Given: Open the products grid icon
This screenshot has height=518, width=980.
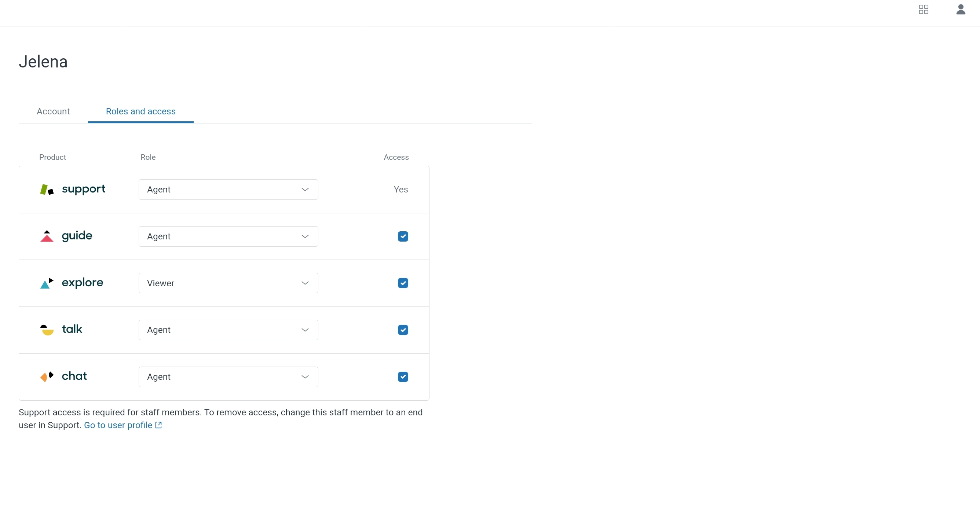Looking at the screenshot, I should pos(923,10).
